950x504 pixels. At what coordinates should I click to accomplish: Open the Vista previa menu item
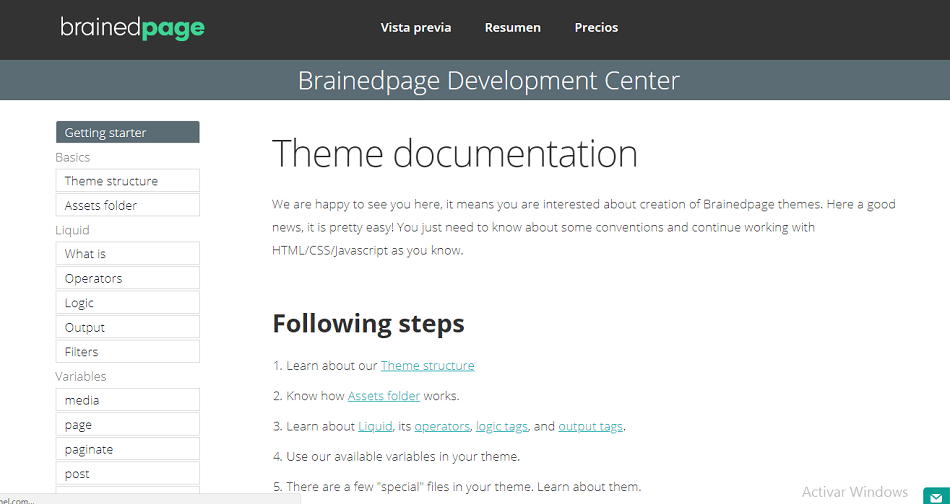(x=416, y=28)
